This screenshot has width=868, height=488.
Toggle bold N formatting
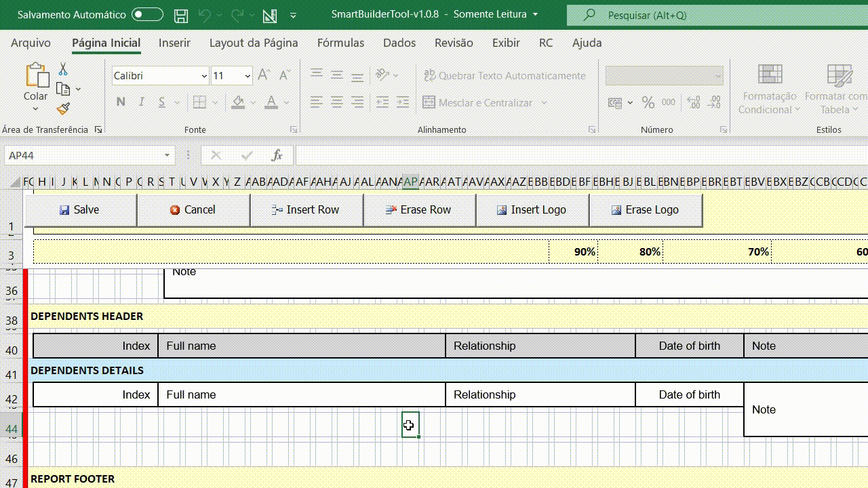click(x=121, y=102)
